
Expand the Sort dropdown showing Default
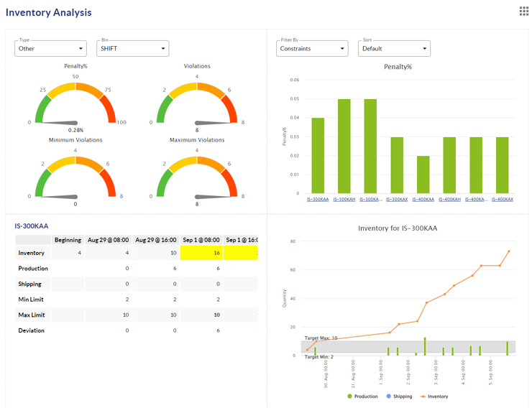[x=394, y=49]
